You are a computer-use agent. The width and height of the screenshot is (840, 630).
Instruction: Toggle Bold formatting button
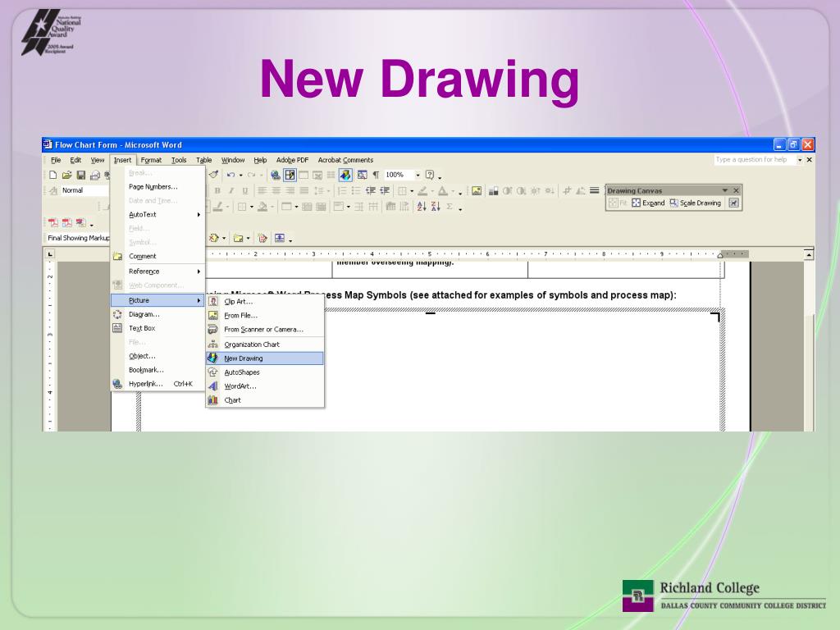pyautogui.click(x=217, y=190)
